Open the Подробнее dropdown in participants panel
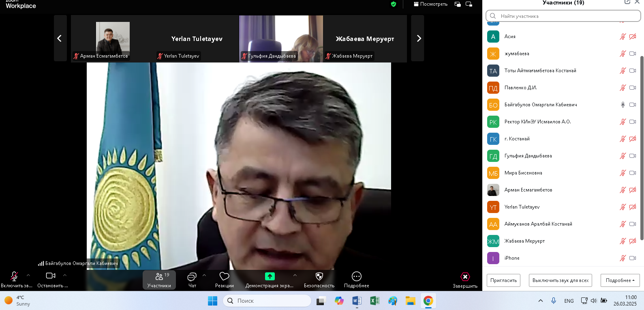 point(620,280)
